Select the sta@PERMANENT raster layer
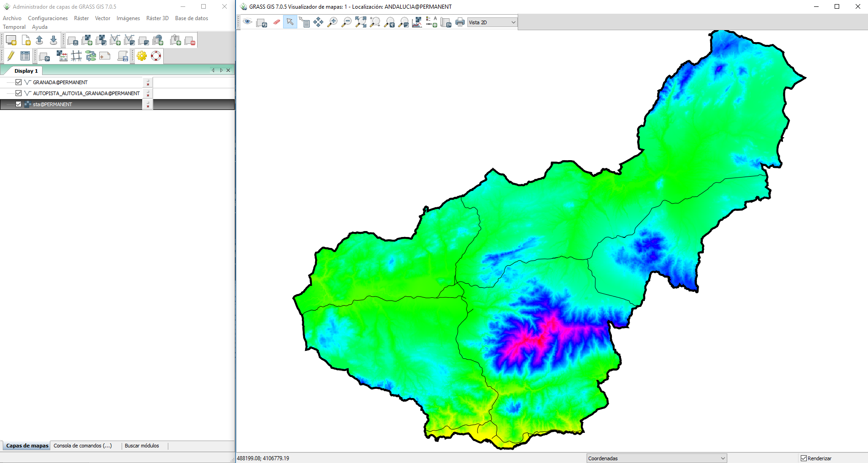Screen dimensions: 868x463 [53, 104]
